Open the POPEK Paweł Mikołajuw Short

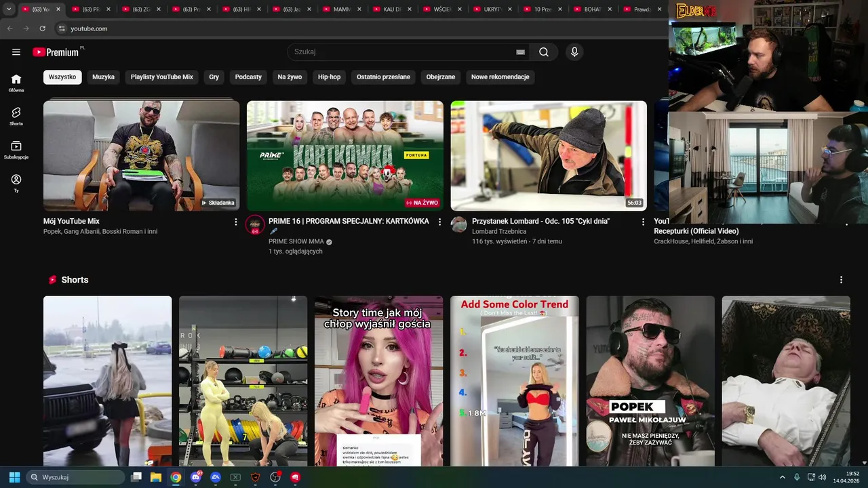[650, 381]
